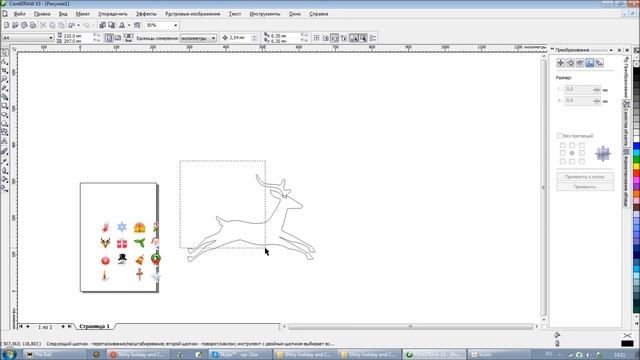This screenshot has width=640, height=360.
Task: Click the Open file icon
Action: pyautogui.click(x=15, y=25)
